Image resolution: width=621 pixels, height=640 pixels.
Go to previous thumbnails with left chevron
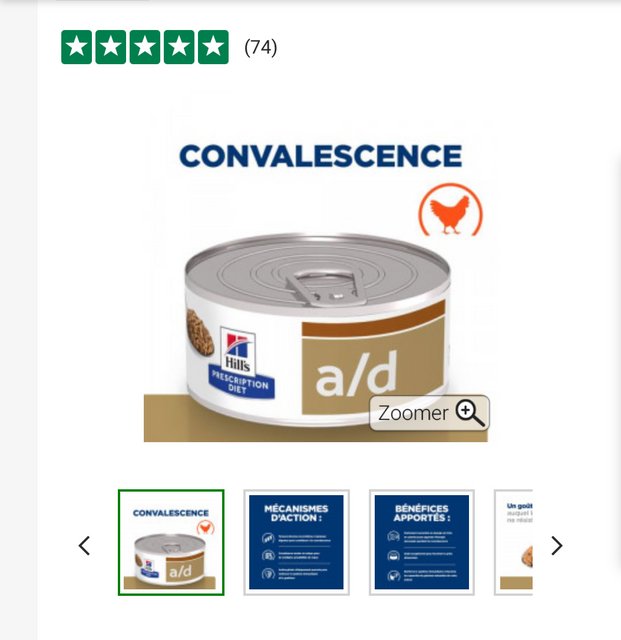(85, 546)
